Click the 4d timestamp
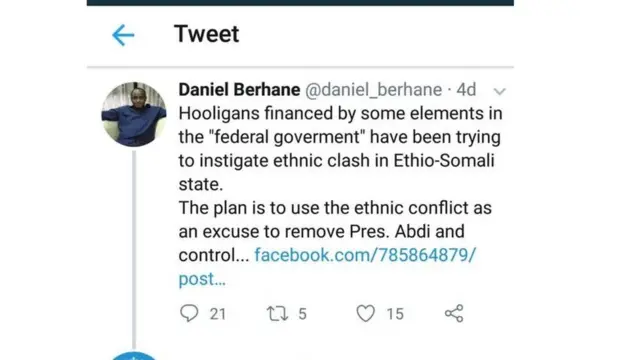The image size is (640, 360). [x=466, y=90]
